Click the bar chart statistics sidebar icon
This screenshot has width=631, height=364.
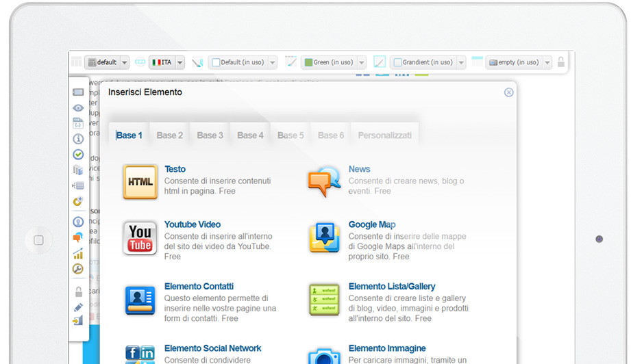(x=78, y=254)
